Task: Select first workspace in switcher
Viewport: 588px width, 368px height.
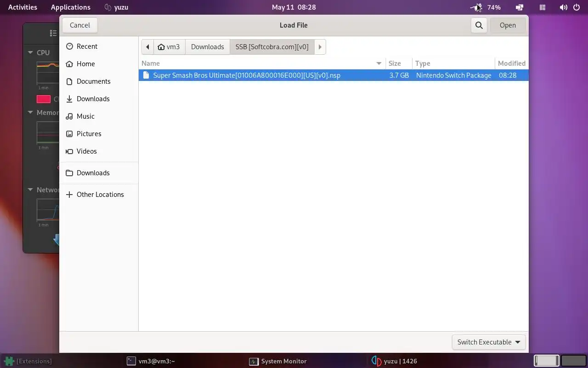Action: point(546,361)
